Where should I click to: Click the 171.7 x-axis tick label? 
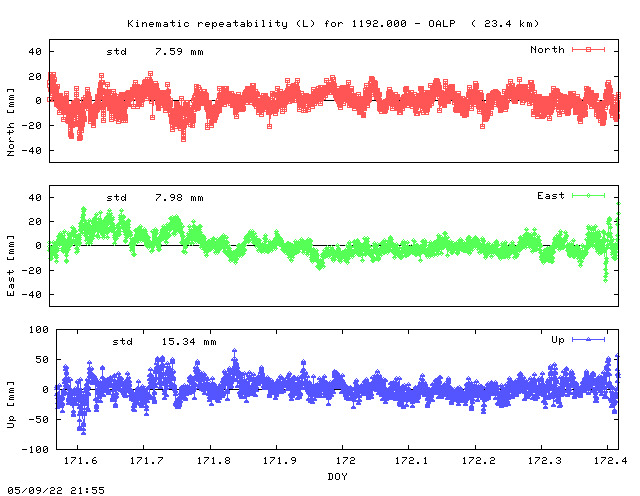tap(147, 461)
